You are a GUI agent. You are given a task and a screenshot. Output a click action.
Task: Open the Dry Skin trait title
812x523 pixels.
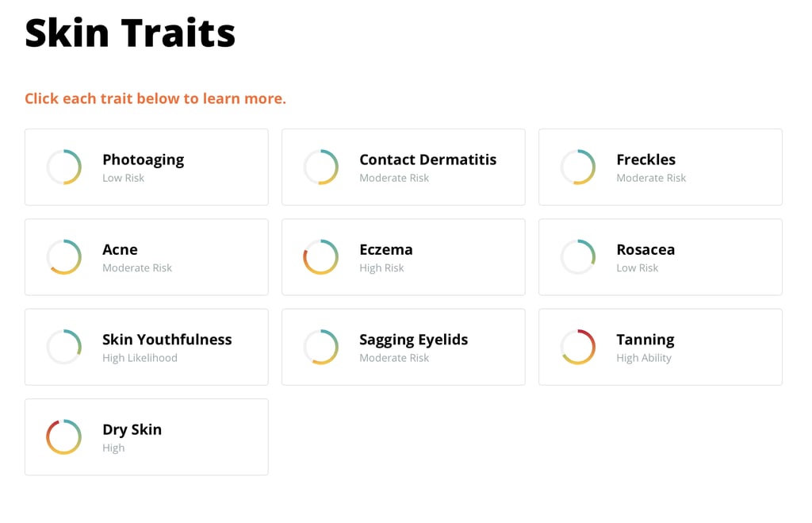tap(132, 430)
